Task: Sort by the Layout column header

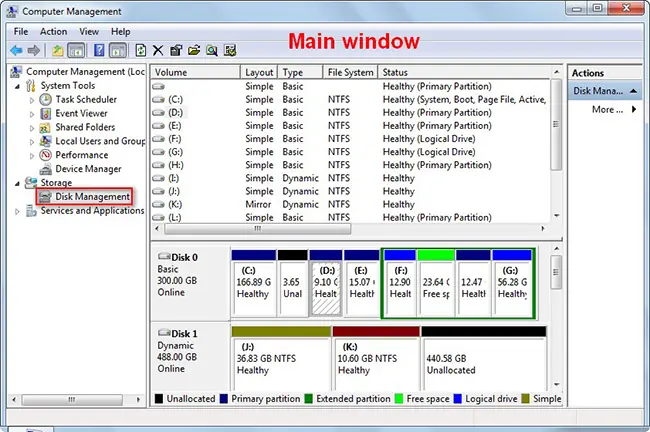Action: point(259,72)
